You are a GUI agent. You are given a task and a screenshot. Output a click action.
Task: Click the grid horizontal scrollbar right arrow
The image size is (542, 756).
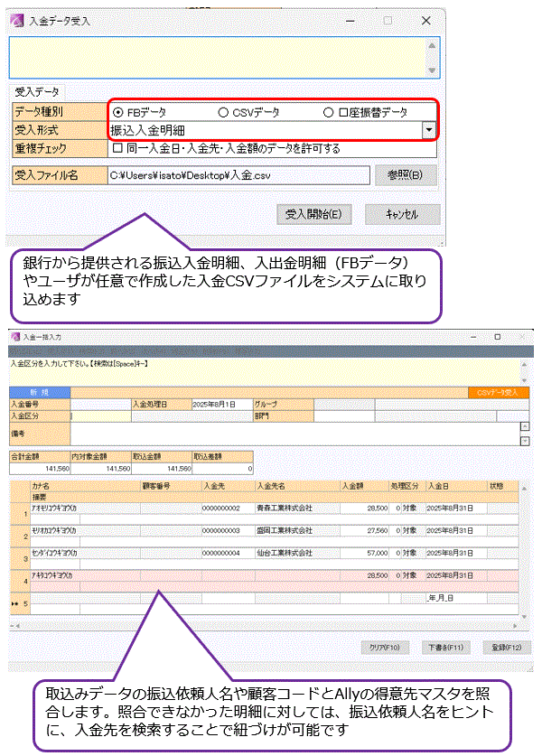click(515, 626)
